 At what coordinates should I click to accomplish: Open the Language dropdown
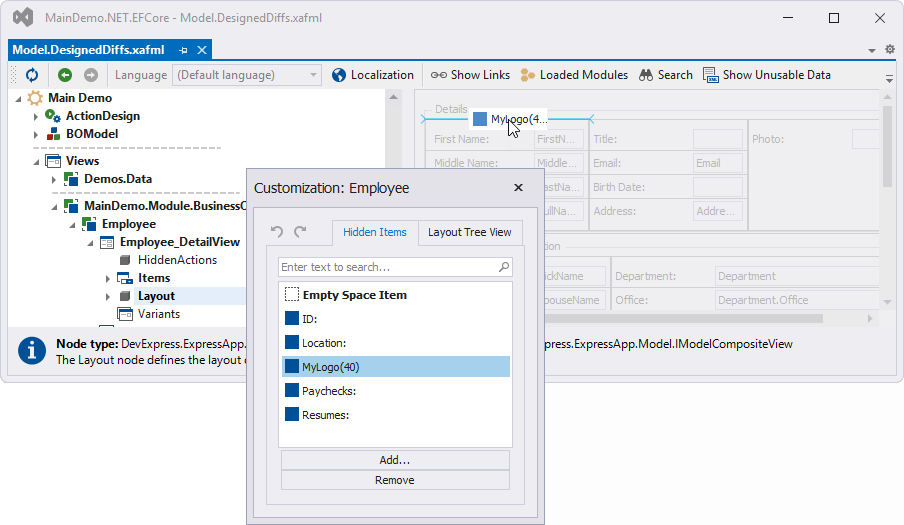coord(314,75)
